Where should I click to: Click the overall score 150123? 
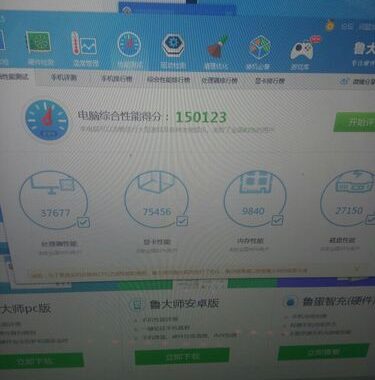(x=201, y=117)
